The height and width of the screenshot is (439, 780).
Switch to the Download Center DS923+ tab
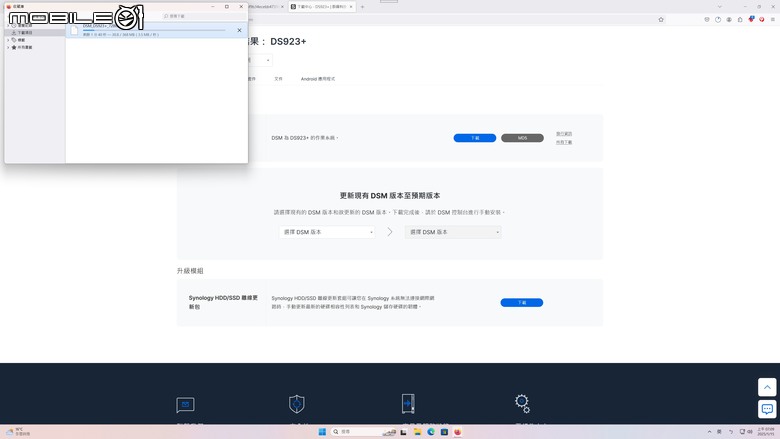(x=321, y=7)
